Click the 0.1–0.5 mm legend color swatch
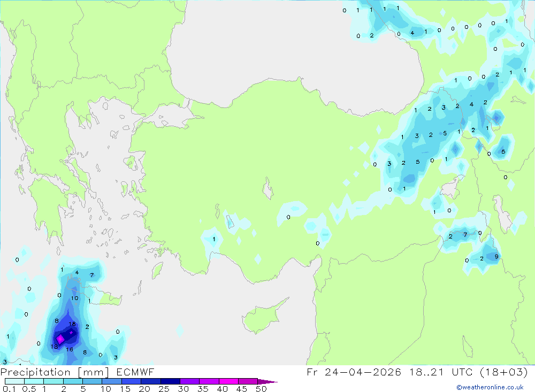 point(14,381)
